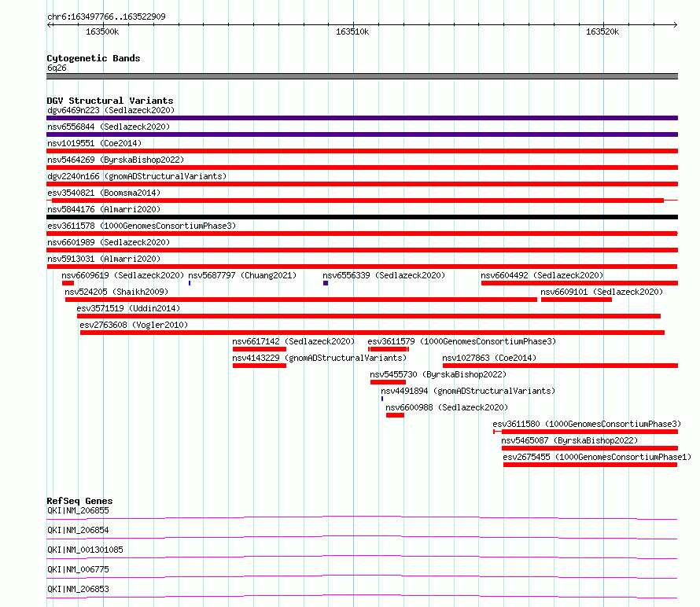700x607 pixels.
Task: Click the red nsv4143229 variant bar
Action: (260, 366)
